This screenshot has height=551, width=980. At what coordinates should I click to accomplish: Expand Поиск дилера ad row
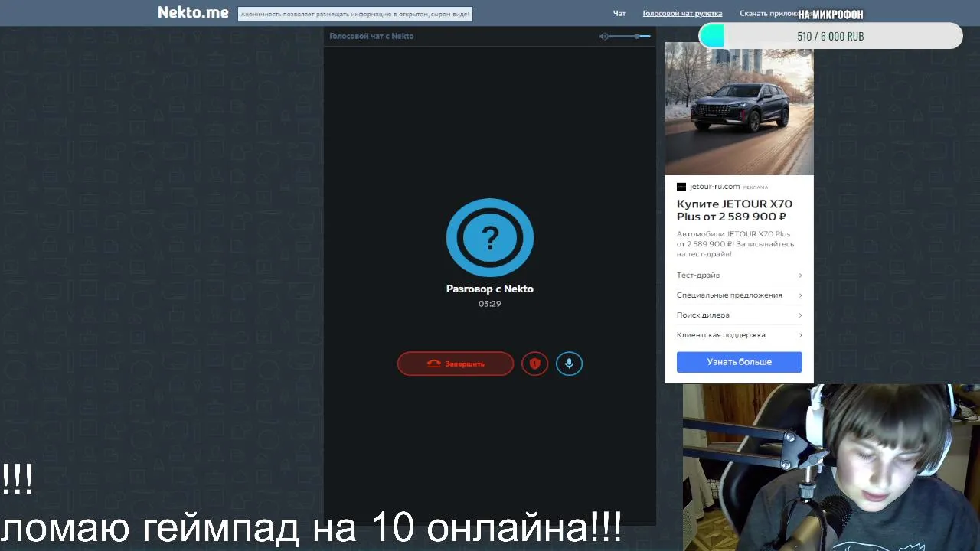[x=739, y=315]
